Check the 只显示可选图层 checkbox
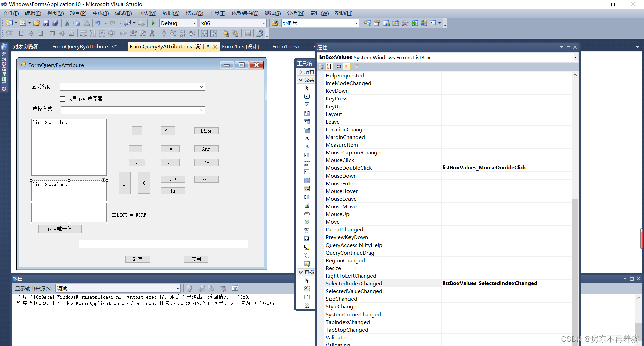 (x=62, y=99)
